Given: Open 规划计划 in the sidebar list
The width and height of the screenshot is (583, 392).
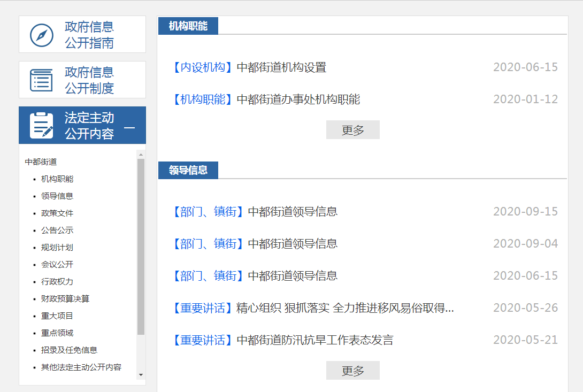Looking at the screenshot, I should [x=57, y=247].
